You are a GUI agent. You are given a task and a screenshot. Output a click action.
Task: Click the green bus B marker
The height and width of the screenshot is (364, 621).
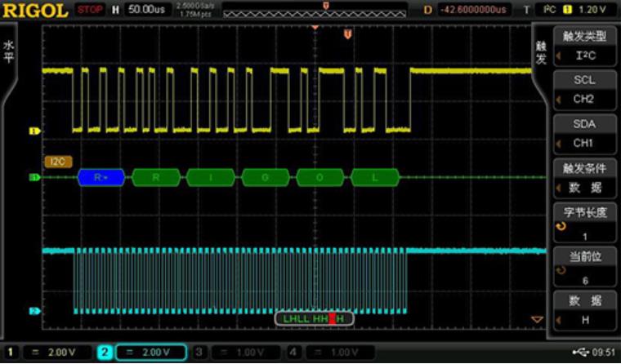pyautogui.click(x=34, y=177)
